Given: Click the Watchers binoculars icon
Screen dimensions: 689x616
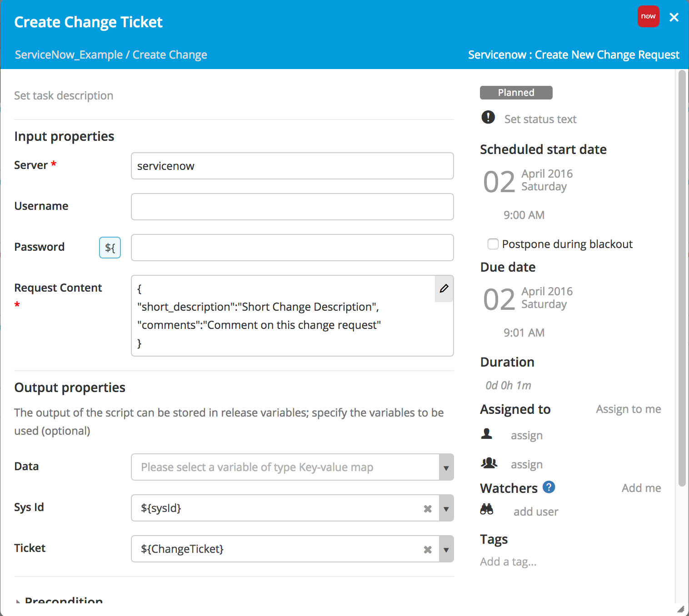Looking at the screenshot, I should [487, 509].
